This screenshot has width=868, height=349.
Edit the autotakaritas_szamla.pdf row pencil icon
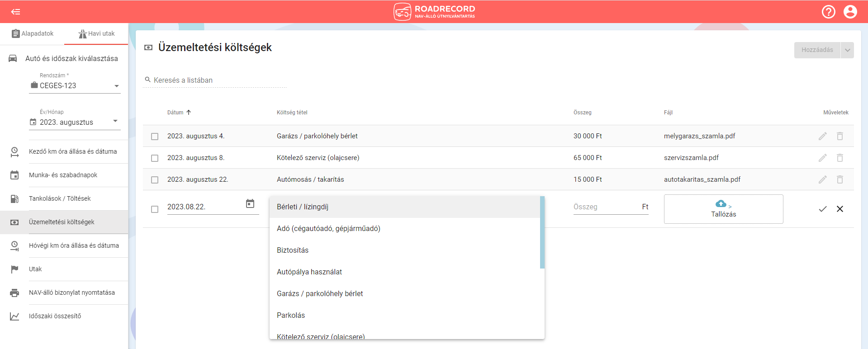[822, 179]
